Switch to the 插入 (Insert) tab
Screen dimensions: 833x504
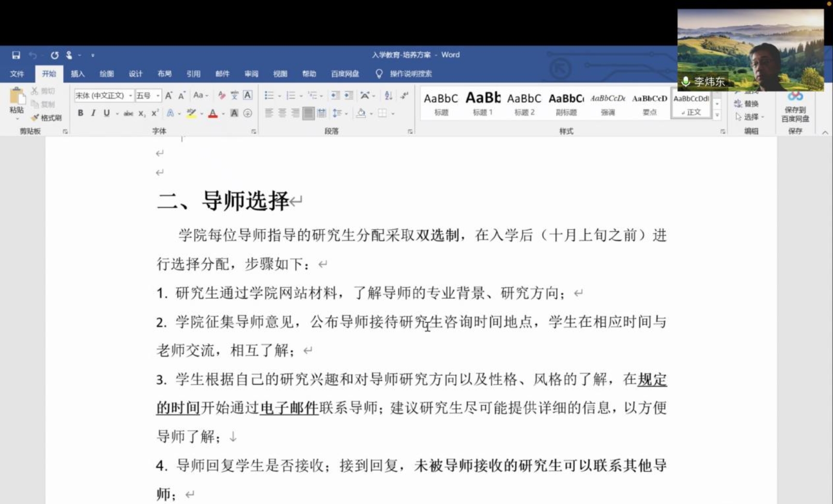[77, 73]
